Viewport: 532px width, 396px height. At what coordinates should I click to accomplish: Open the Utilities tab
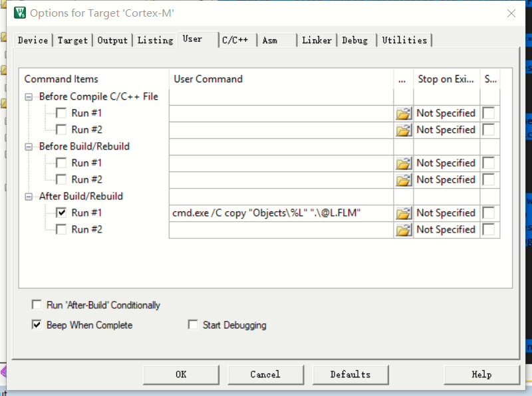click(404, 41)
